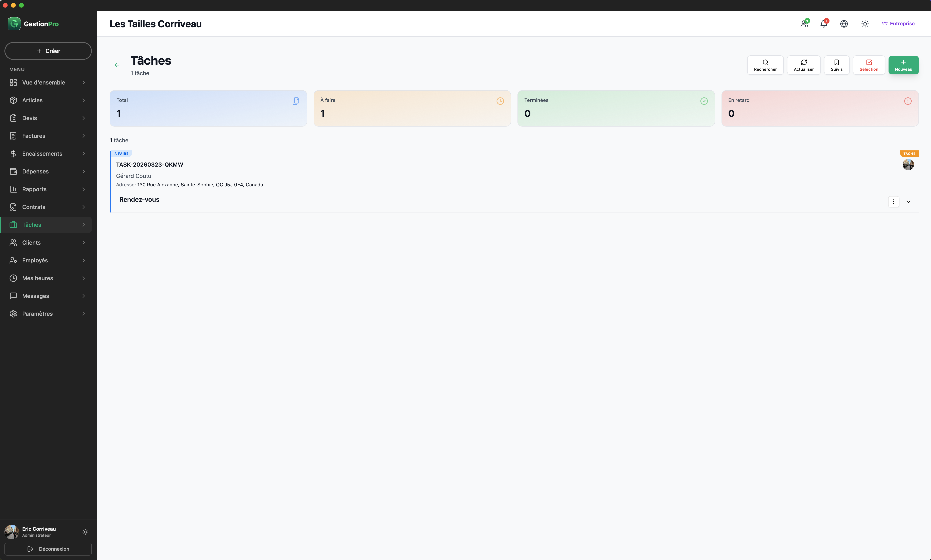Expand Devis chevron
This screenshot has width=931, height=560.
tap(83, 118)
